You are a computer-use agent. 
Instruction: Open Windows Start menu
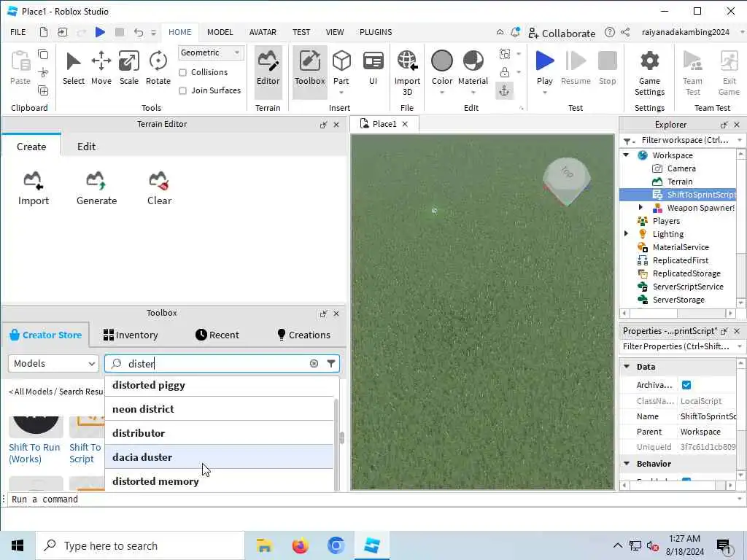click(18, 545)
